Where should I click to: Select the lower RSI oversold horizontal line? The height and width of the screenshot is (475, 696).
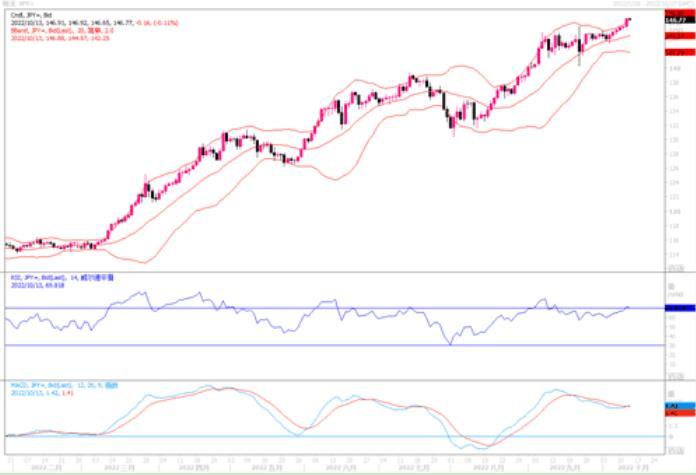click(335, 345)
